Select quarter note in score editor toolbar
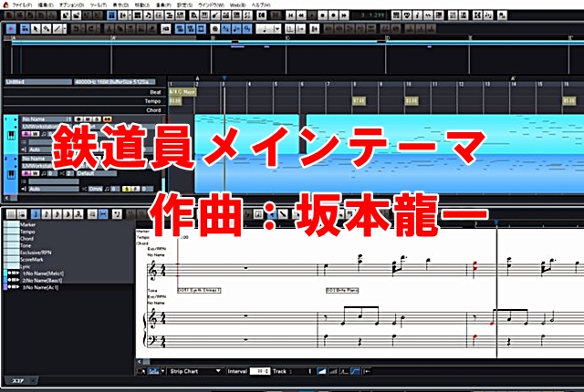Image resolution: width=584 pixels, height=392 pixels. 36,214
